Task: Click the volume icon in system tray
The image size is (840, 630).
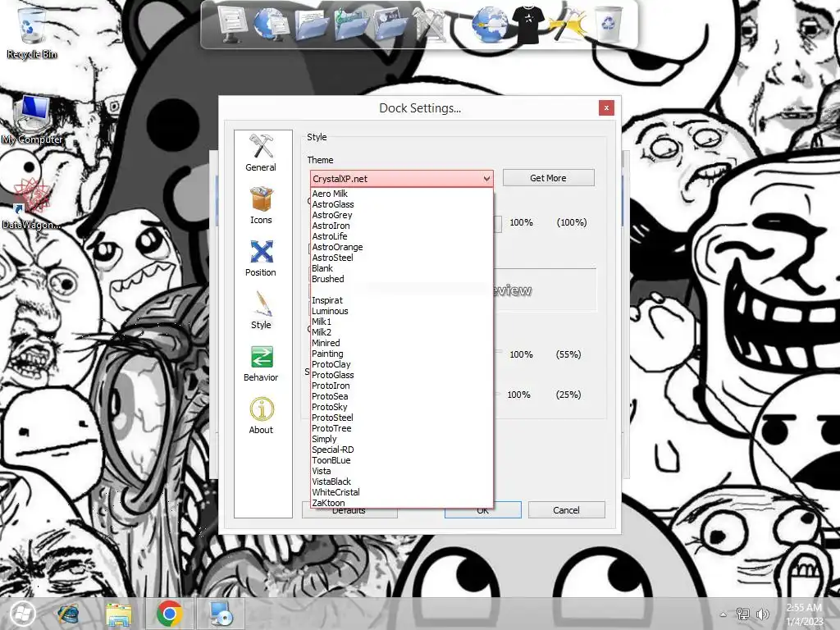Action: (x=762, y=614)
